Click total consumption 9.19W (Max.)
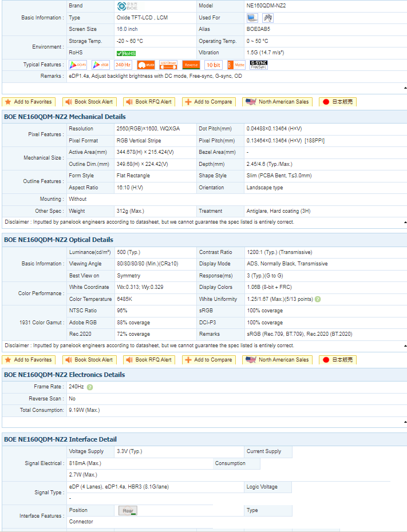The height and width of the screenshot is (532, 407). pyautogui.click(x=84, y=410)
